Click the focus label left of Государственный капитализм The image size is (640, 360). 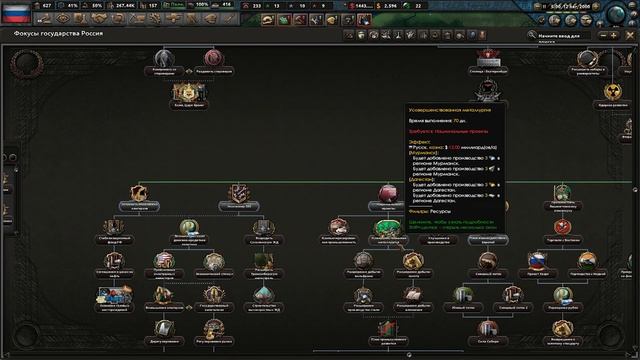(164, 308)
